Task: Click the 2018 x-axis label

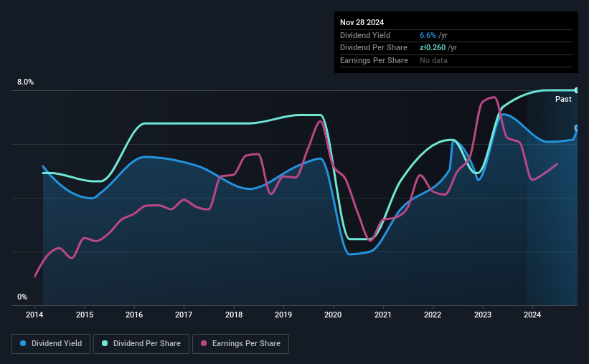Action: pos(234,315)
